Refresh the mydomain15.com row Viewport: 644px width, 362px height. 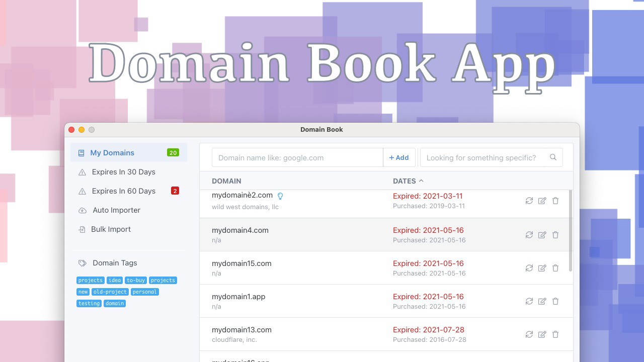point(529,268)
